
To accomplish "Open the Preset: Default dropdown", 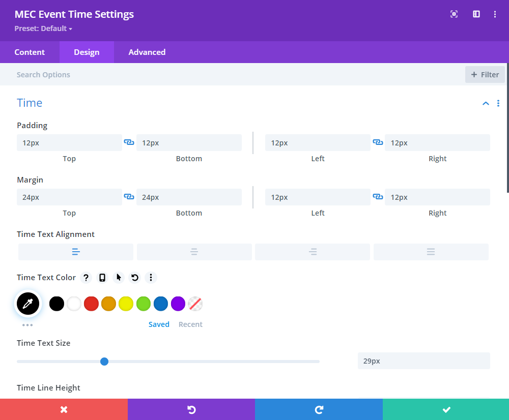I will pos(43,28).
